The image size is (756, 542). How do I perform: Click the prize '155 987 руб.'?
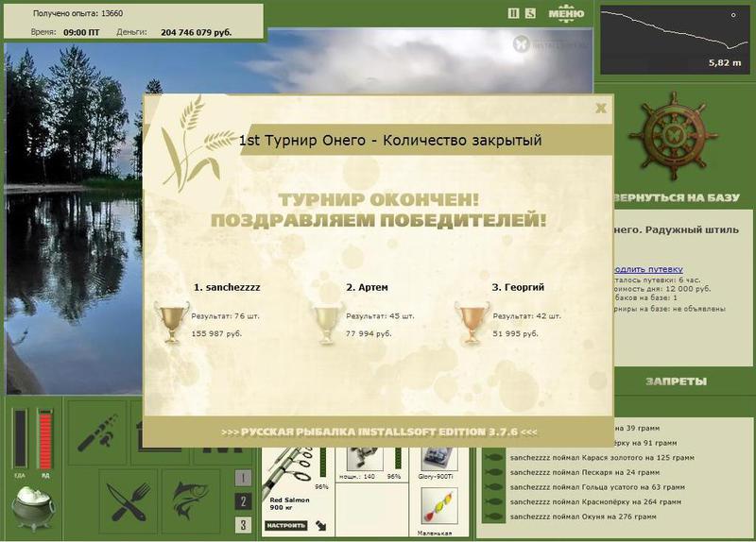click(x=216, y=333)
